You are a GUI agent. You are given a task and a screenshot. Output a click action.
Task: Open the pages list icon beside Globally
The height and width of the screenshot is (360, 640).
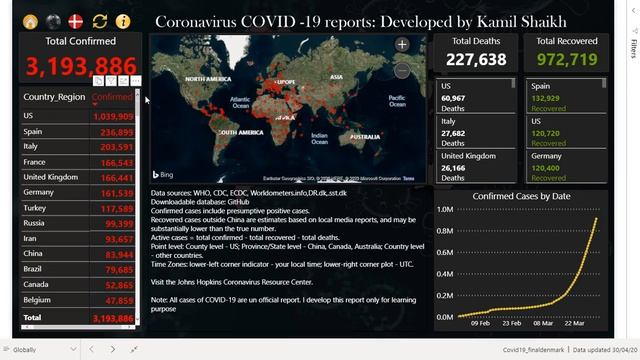[x=6, y=349]
